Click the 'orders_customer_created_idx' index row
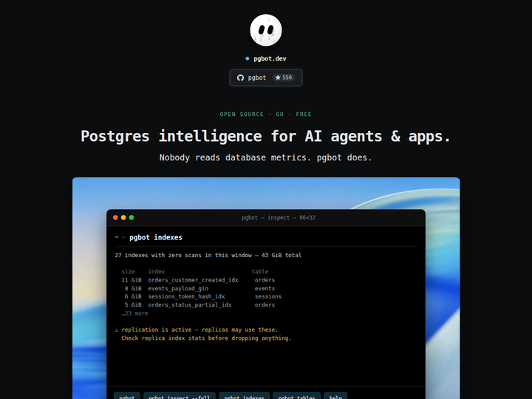Viewport: 532px width, 399px height. coord(198,280)
